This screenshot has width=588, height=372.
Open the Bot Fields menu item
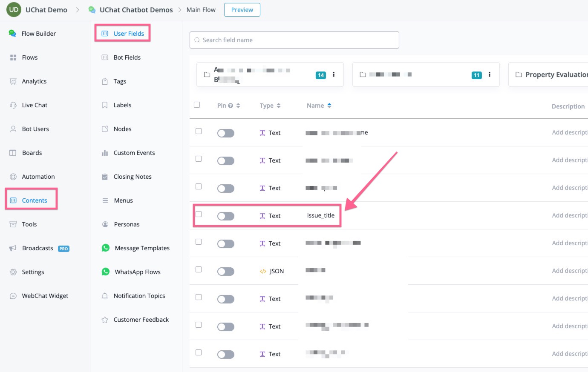coord(127,57)
